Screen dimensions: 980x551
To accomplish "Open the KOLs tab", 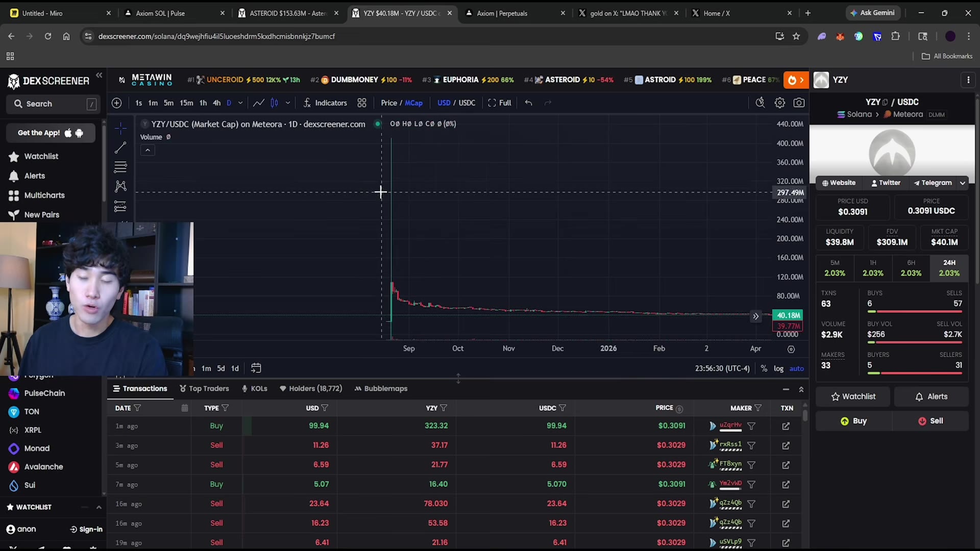I will (x=255, y=389).
